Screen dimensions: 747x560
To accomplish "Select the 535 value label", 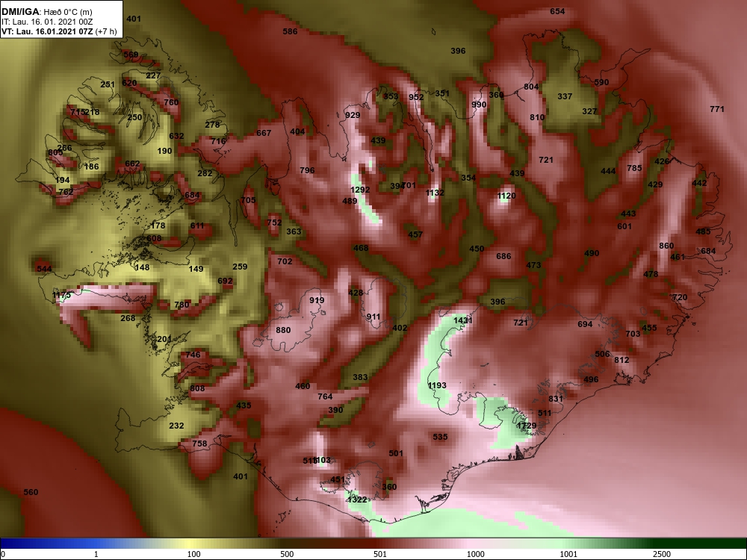I will 440,437.
